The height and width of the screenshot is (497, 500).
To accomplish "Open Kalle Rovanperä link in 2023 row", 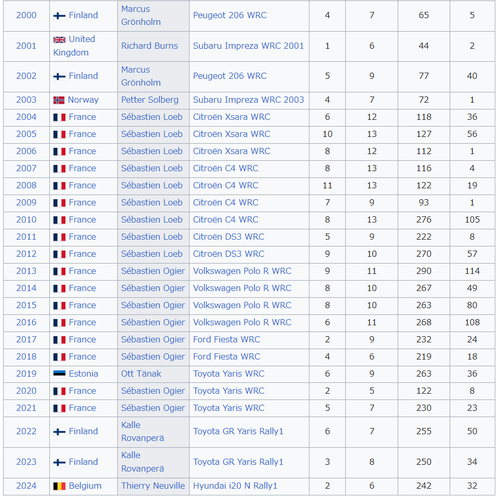I will pos(142,462).
